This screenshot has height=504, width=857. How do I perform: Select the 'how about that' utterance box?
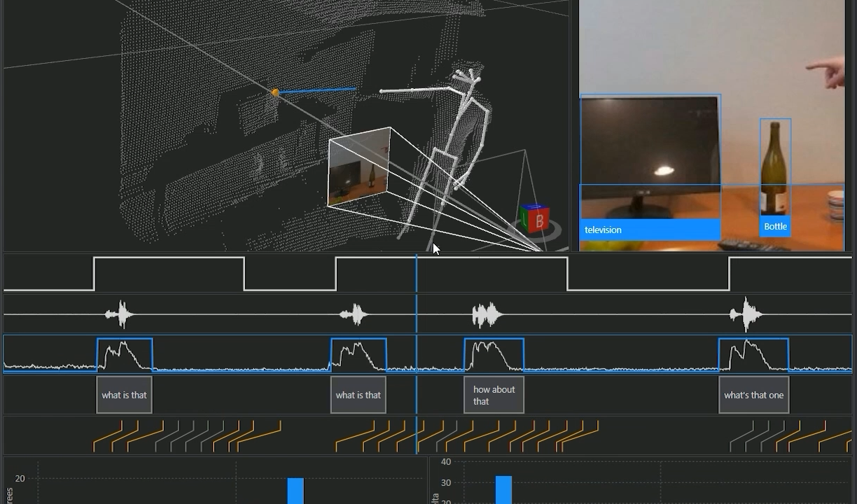tap(493, 394)
